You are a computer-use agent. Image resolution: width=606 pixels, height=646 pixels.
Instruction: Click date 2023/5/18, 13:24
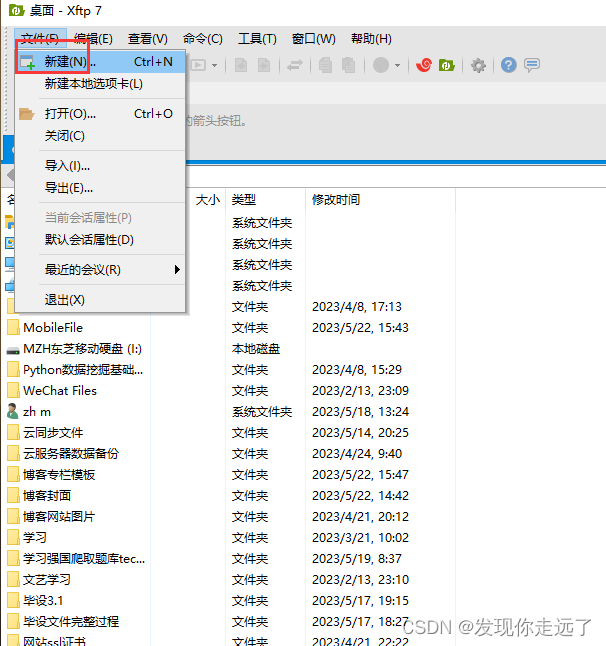(360, 412)
